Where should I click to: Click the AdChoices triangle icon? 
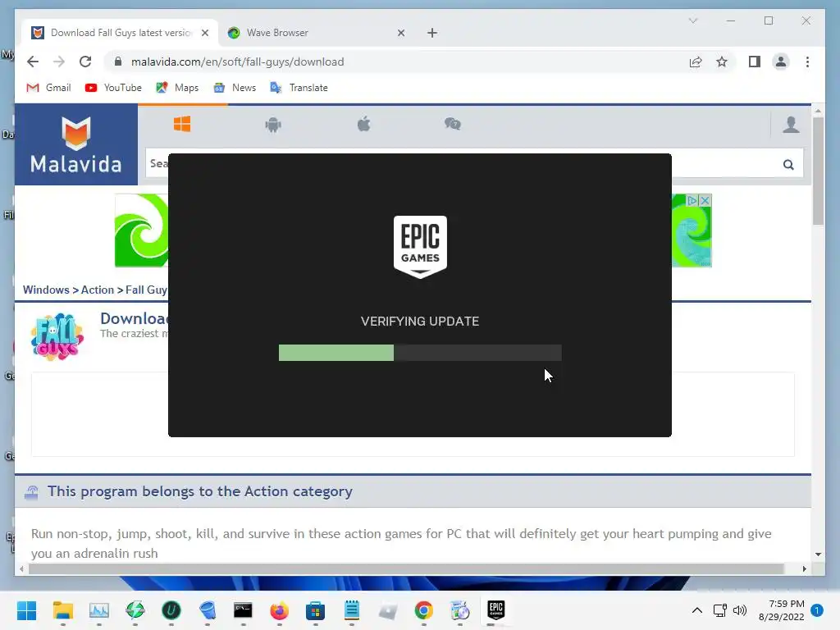coord(692,200)
